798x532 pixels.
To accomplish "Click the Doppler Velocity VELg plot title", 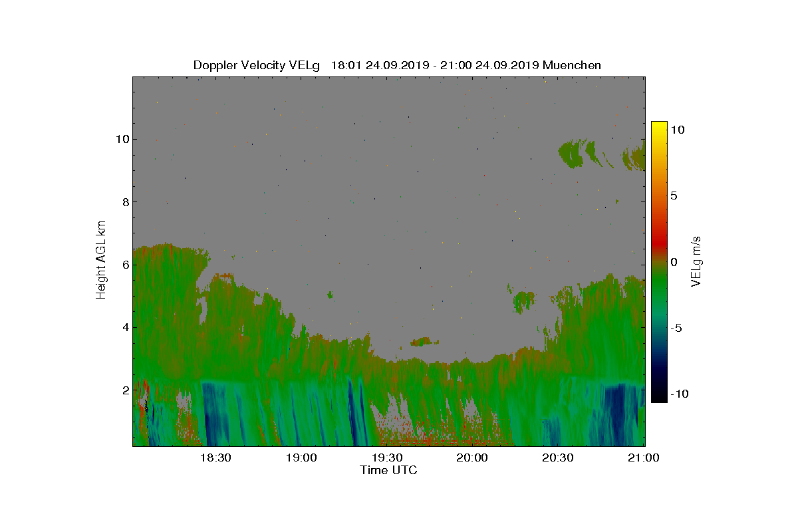I will pos(397,65).
